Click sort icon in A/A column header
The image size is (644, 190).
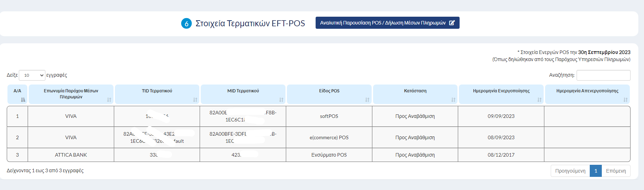(x=23, y=100)
